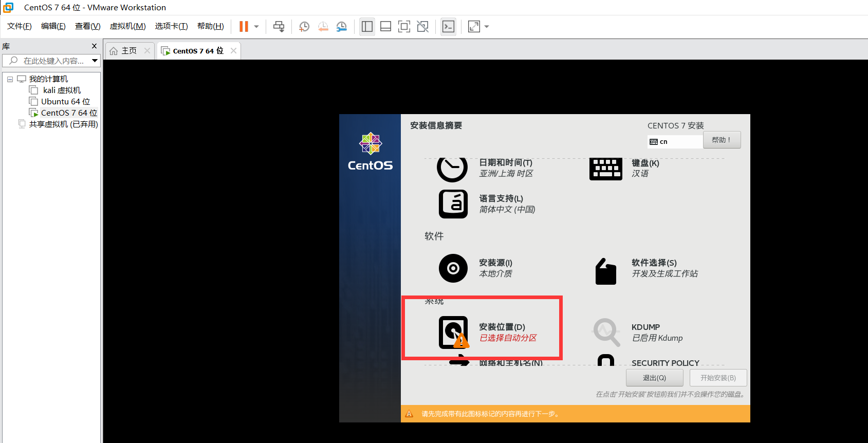Open the stretch display dropdown arrow
Image resolution: width=868 pixels, height=443 pixels.
click(x=487, y=27)
